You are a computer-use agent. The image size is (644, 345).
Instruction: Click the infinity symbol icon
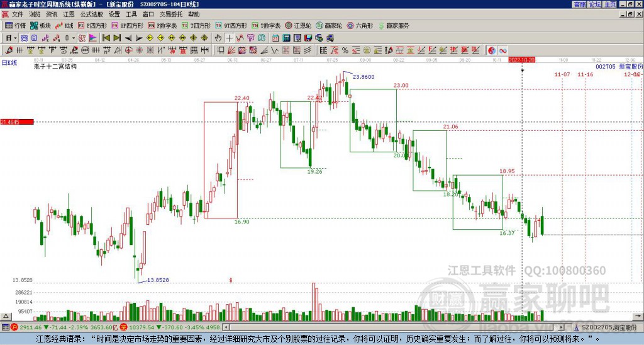(502, 50)
